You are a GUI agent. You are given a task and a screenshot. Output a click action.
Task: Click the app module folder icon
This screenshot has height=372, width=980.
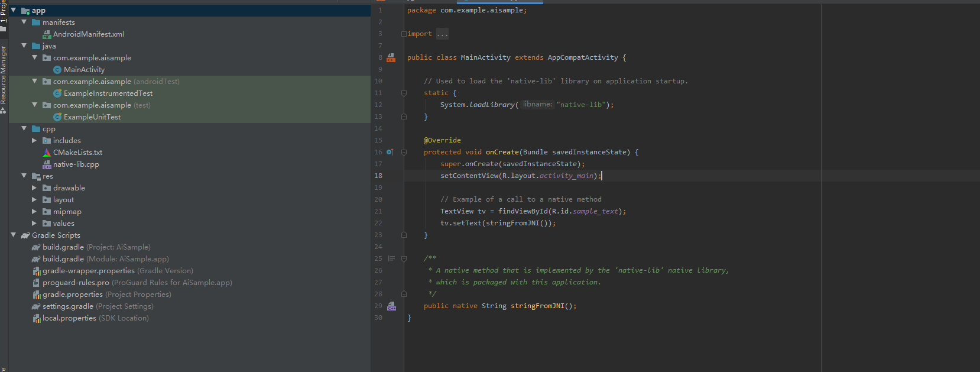coord(25,11)
